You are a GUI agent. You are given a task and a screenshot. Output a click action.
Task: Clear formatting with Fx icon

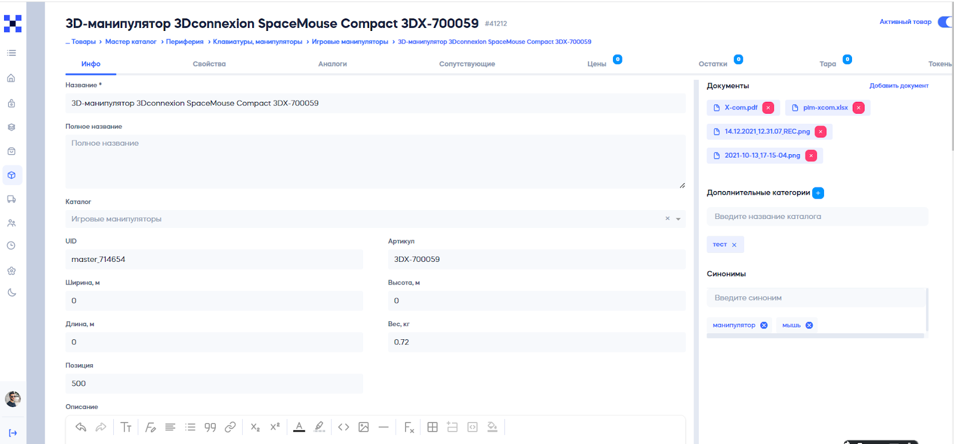point(409,427)
